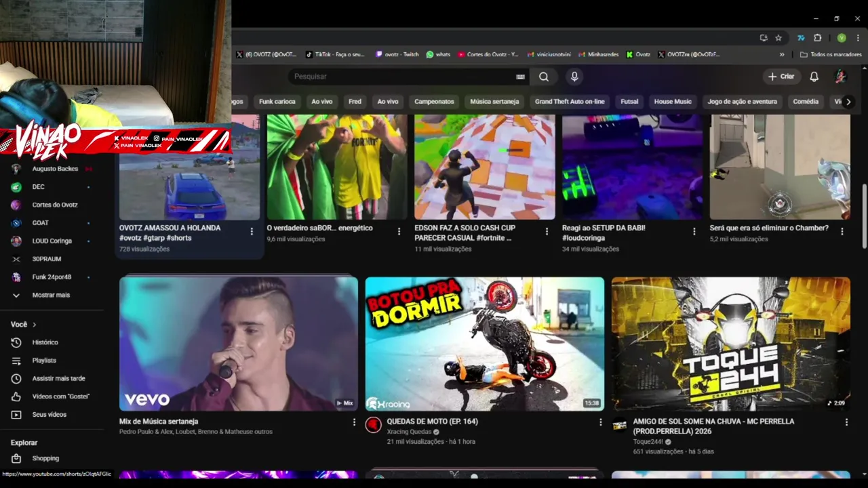Select the Funk carioca chip
868x488 pixels.
pyautogui.click(x=277, y=102)
